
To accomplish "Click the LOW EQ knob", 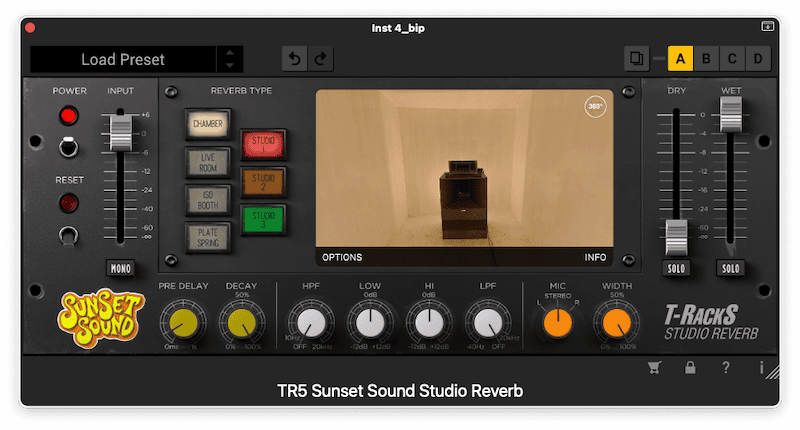I will point(370,323).
